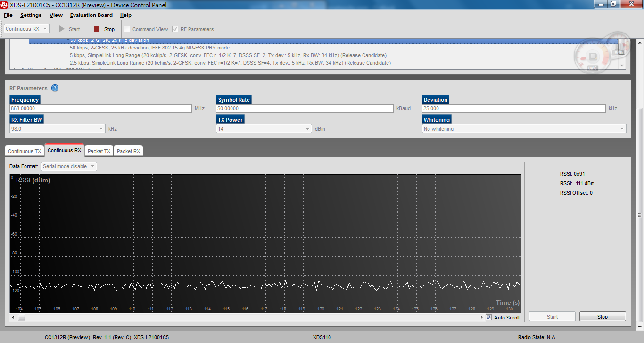Click CC1312R (Preview), Rev. 1.1 status text
644x343 pixels.
(x=107, y=337)
